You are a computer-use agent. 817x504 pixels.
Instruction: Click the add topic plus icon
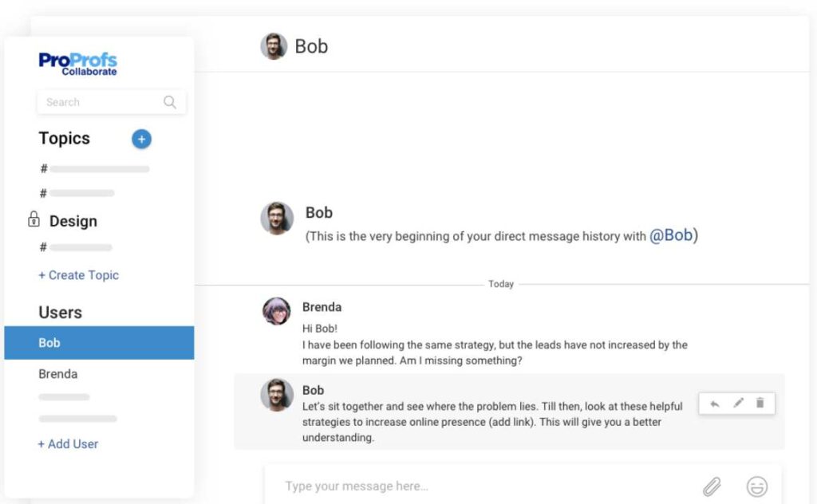point(141,140)
